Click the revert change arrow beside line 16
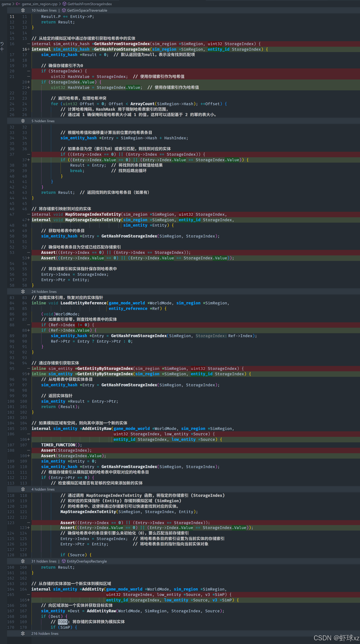Screen dimensions: 360x644 2,44
